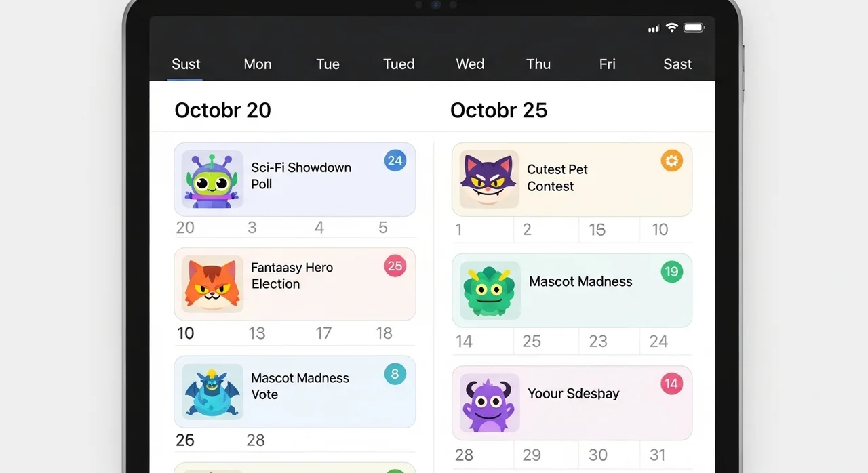Click the Wi-Fi status icon

pos(672,28)
